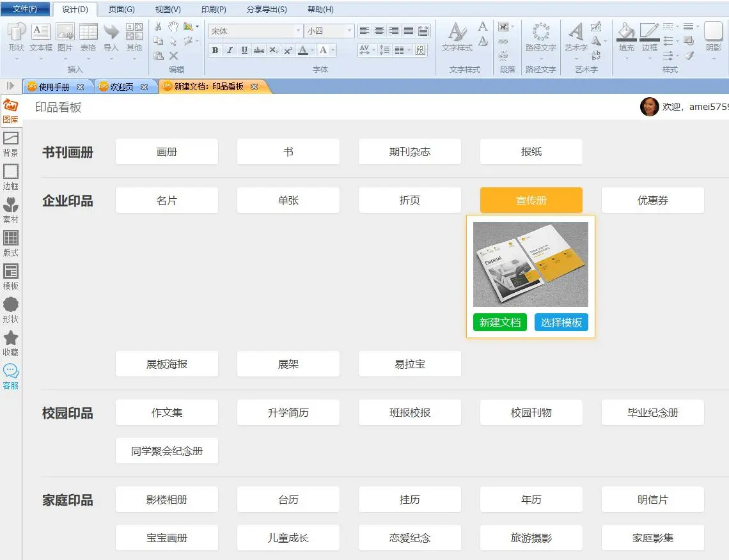Viewport: 729px width, 560px height.
Task: Click the 艺术字 word art icon
Action: pos(576,37)
